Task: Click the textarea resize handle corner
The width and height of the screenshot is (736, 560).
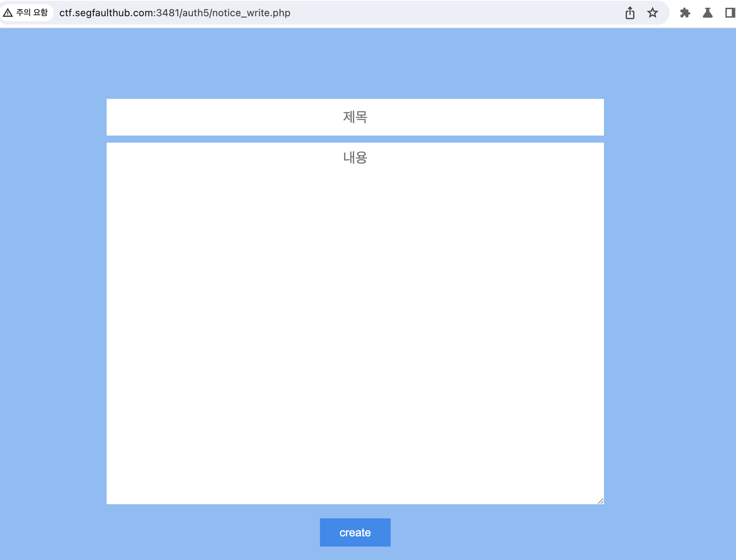Action: [x=600, y=501]
